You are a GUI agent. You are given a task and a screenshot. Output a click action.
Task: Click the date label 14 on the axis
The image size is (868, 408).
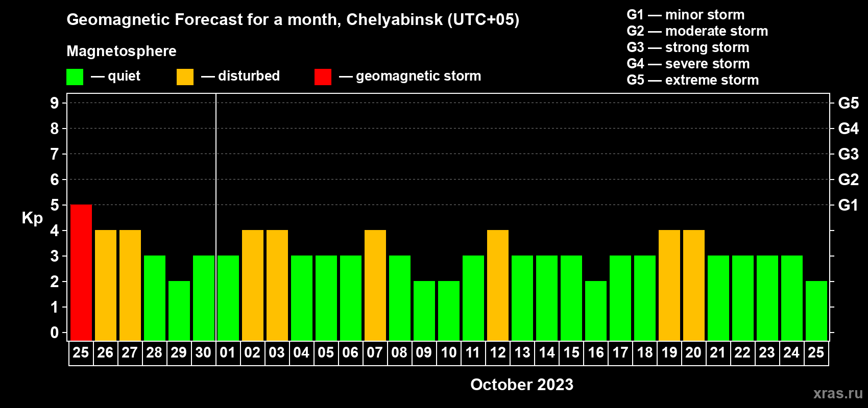(x=546, y=353)
